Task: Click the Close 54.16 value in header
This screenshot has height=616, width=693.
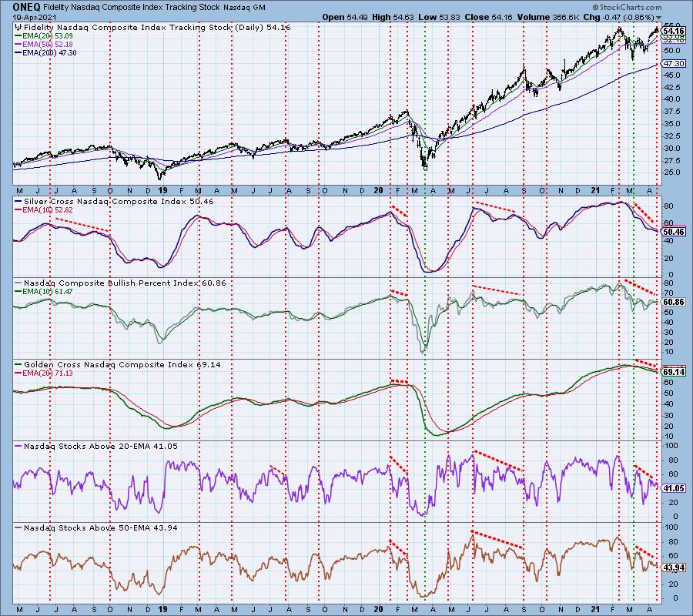Action: [x=488, y=17]
